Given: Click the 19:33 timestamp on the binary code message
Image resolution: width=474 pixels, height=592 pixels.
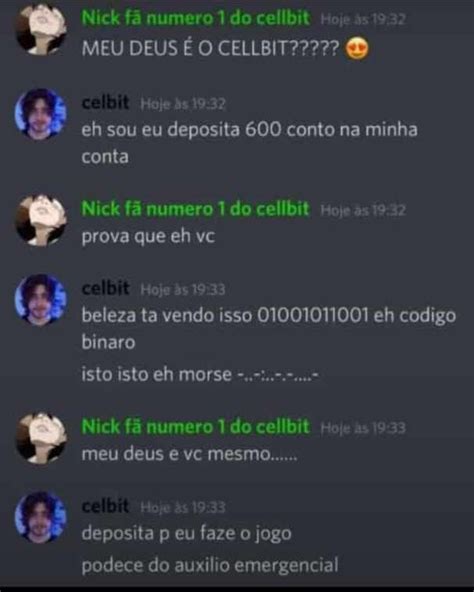Looking at the screenshot, I should [183, 290].
